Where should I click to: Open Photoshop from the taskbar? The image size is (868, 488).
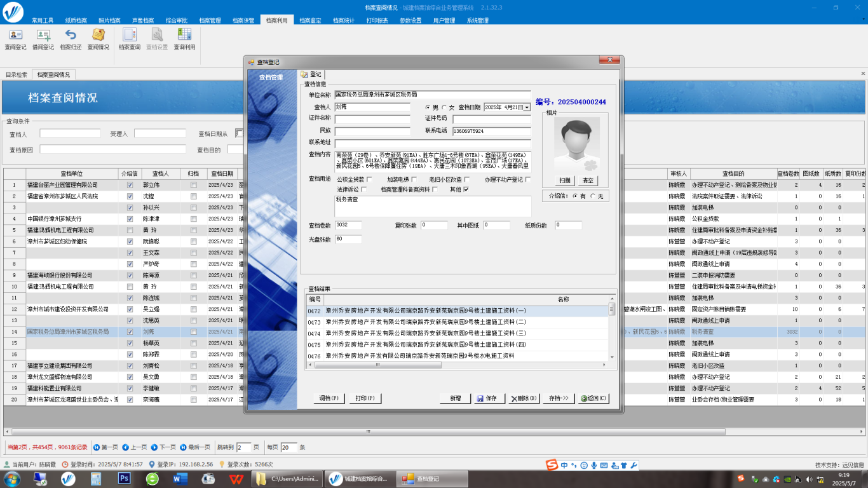[125, 478]
